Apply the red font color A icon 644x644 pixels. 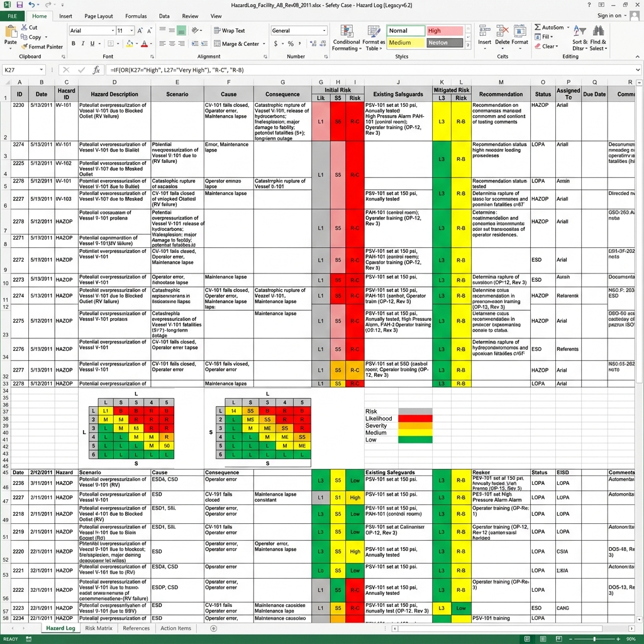click(144, 43)
